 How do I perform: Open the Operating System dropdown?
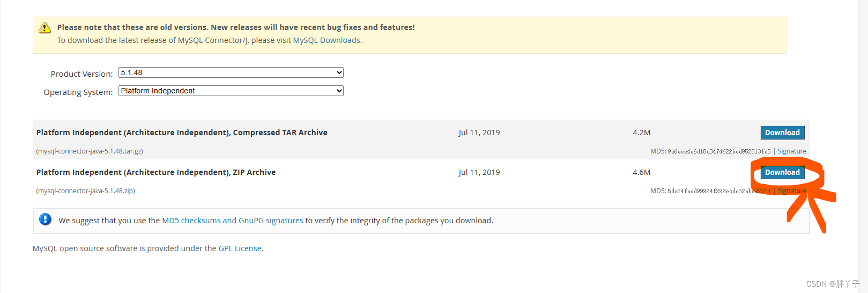231,91
